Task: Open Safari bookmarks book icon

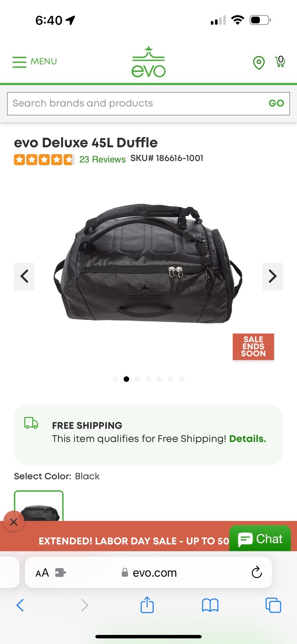Action: pos(210,605)
